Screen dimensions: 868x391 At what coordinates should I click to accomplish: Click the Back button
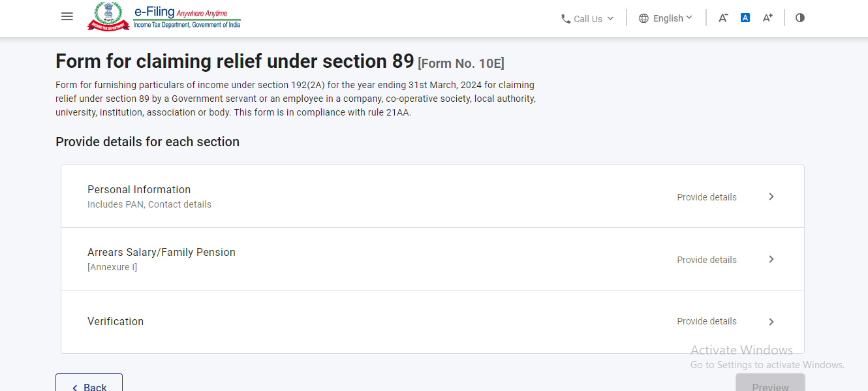tap(89, 385)
